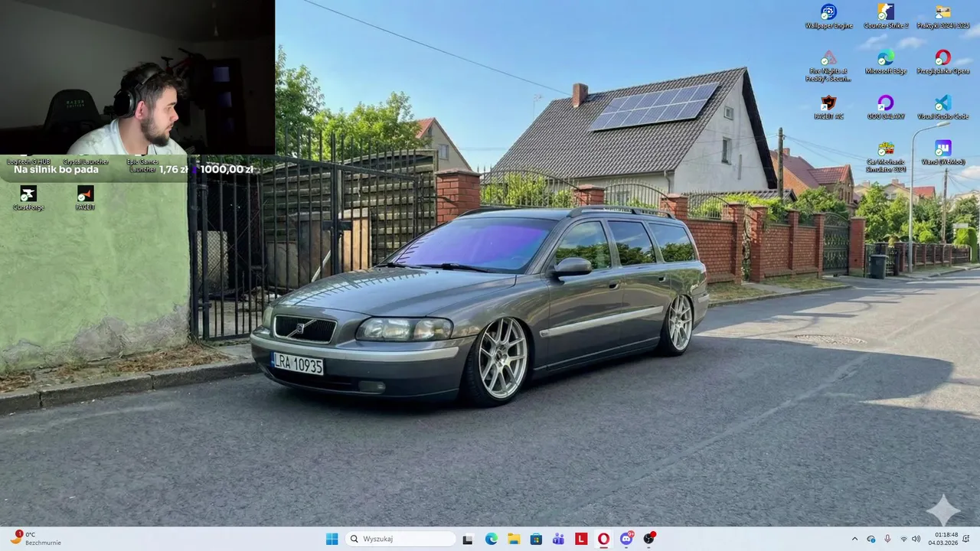Viewport: 980px width, 551px height.
Task: Open the Microsoft Edge desktop shortcut
Action: click(x=886, y=62)
